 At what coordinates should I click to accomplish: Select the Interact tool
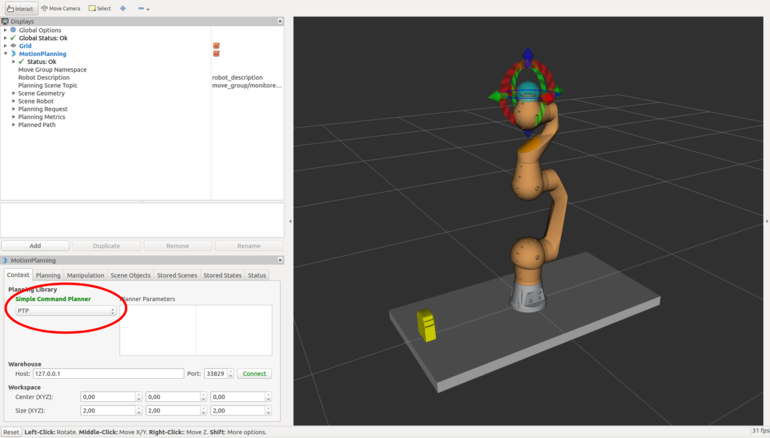click(19, 8)
